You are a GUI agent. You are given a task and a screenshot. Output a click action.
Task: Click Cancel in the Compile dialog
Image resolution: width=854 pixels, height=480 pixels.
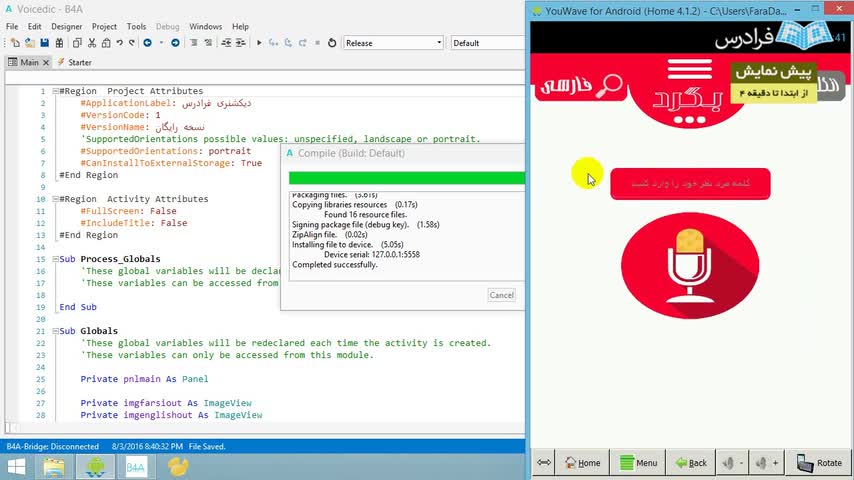click(x=501, y=295)
